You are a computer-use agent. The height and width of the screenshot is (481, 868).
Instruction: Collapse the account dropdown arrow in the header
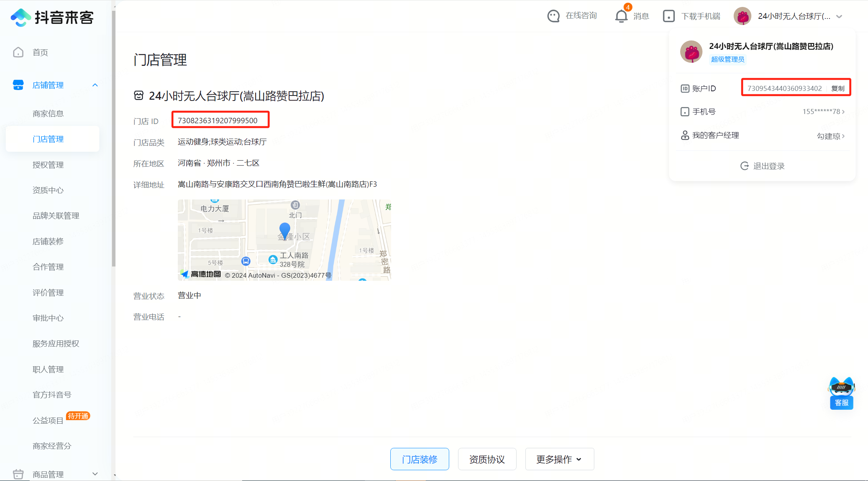[x=840, y=17]
